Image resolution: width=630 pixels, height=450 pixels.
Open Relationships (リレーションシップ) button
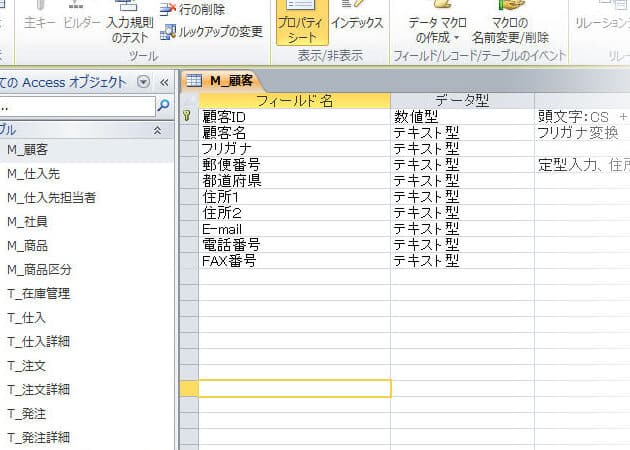click(602, 16)
